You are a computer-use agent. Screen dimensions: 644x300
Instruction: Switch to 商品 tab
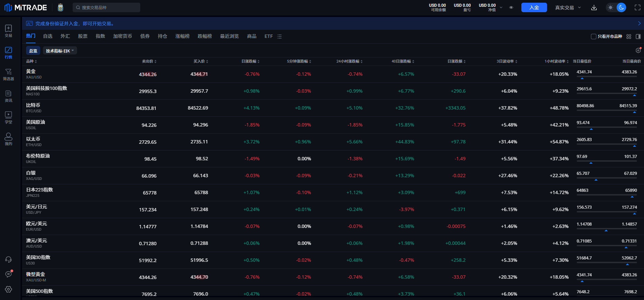[x=252, y=36]
